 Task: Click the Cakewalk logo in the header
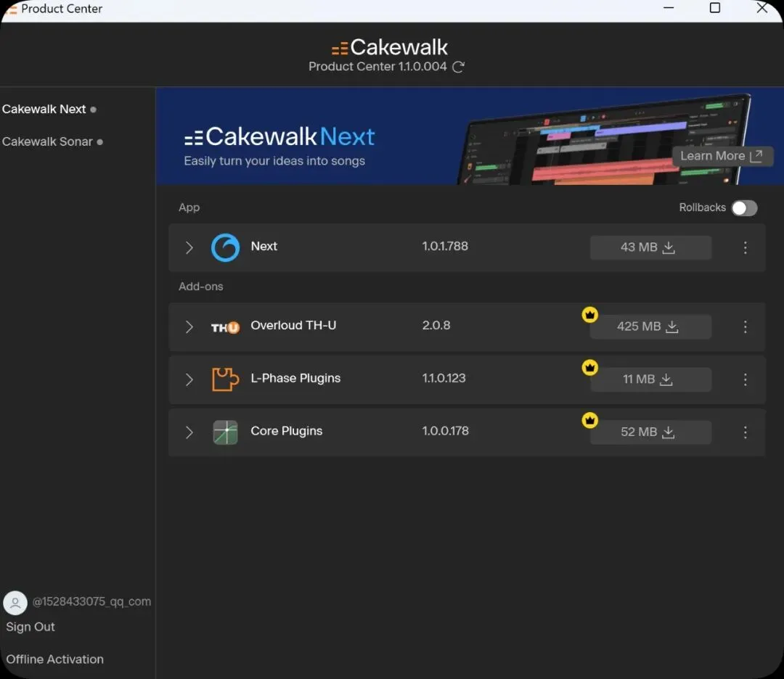click(390, 47)
